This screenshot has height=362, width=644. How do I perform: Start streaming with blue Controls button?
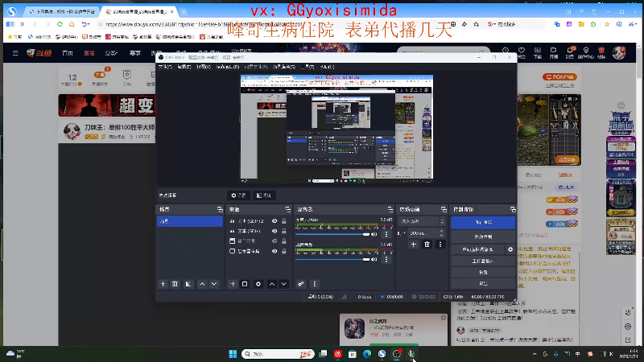click(x=483, y=223)
